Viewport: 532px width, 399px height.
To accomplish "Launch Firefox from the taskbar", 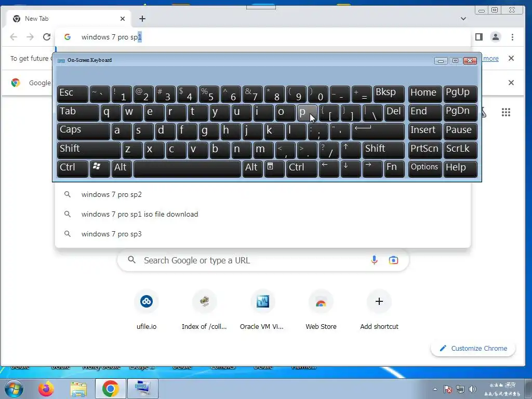I will pyautogui.click(x=46, y=389).
